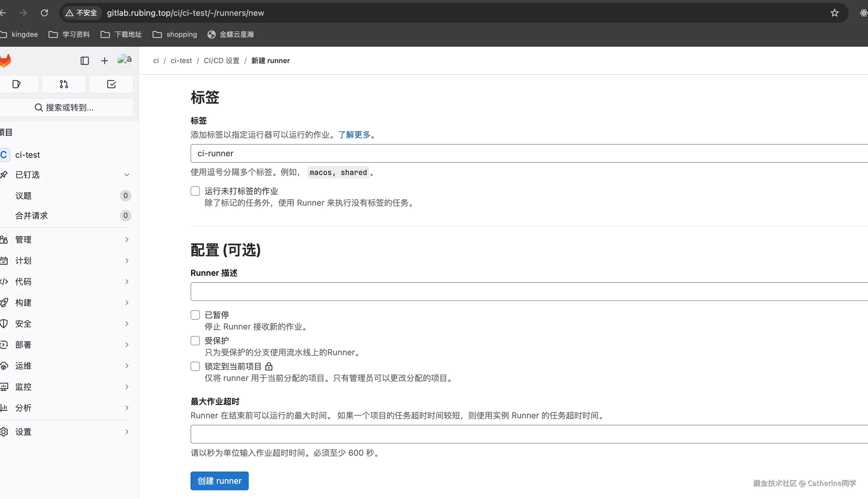Toggle the sidebar collapse icon
Image resolution: width=868 pixels, height=499 pixels.
85,61
